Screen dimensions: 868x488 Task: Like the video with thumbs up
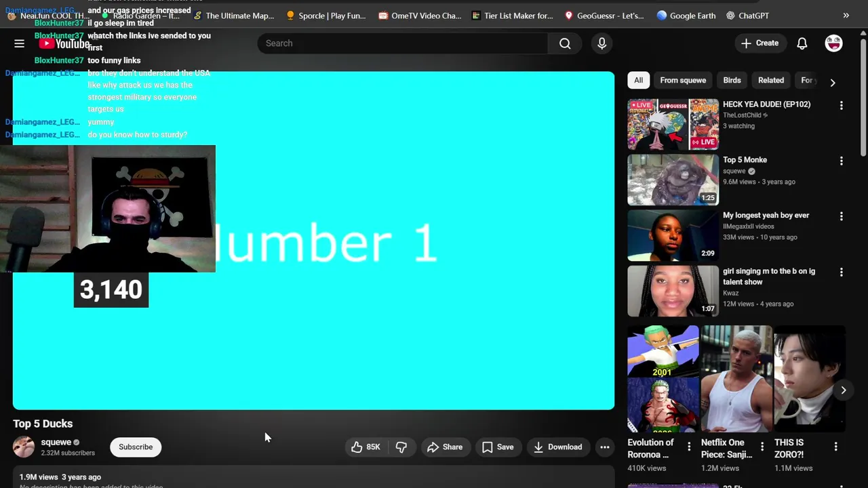(366, 447)
